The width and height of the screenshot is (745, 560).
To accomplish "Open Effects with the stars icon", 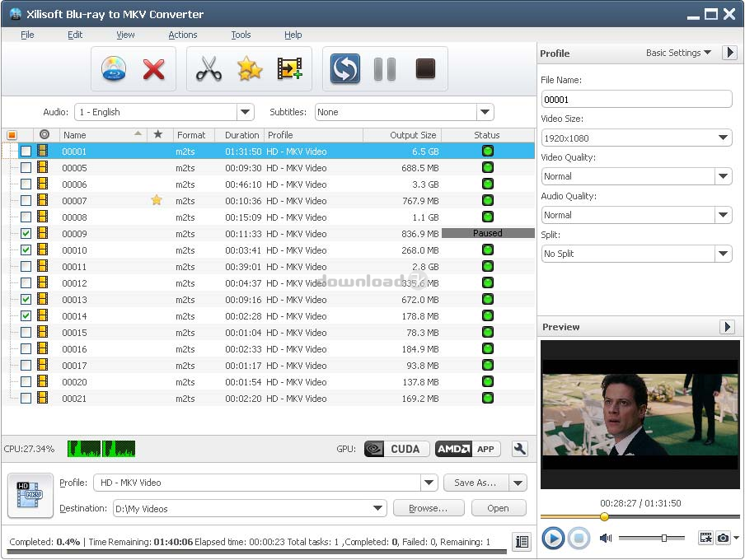I will [x=250, y=69].
